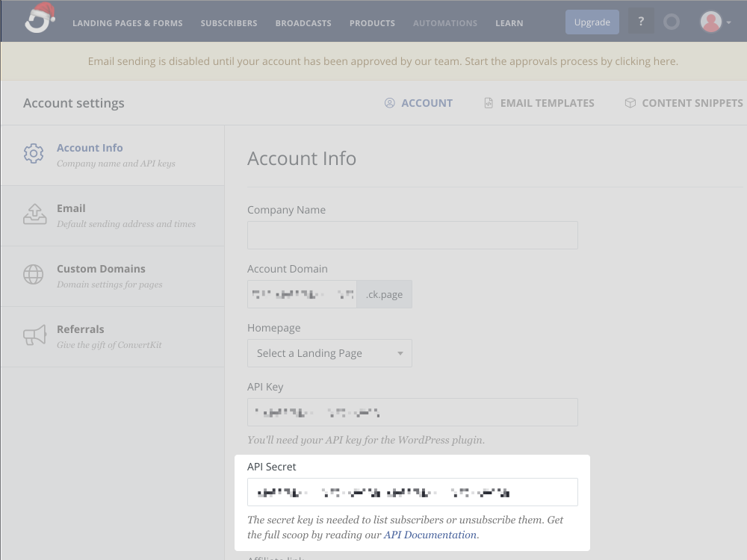Image resolution: width=747 pixels, height=560 pixels.
Task: Open the help question mark icon
Action: [x=641, y=21]
